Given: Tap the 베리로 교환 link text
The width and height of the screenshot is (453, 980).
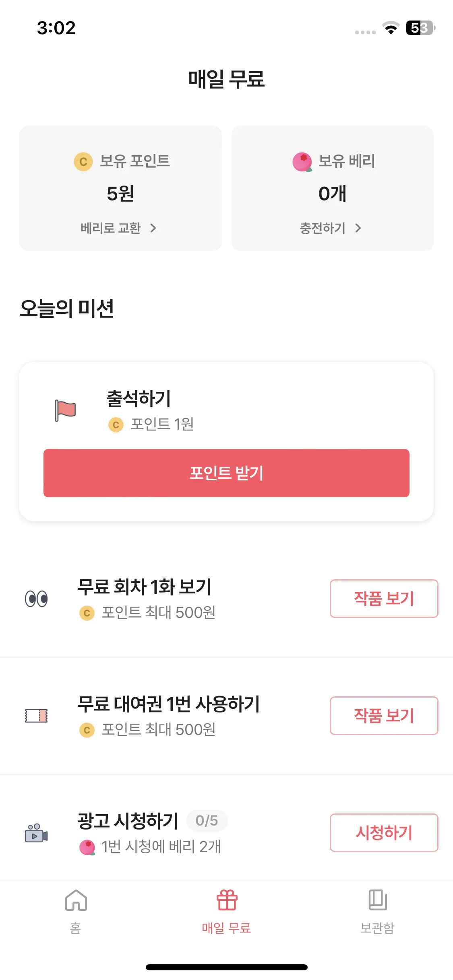Looking at the screenshot, I should [x=111, y=228].
